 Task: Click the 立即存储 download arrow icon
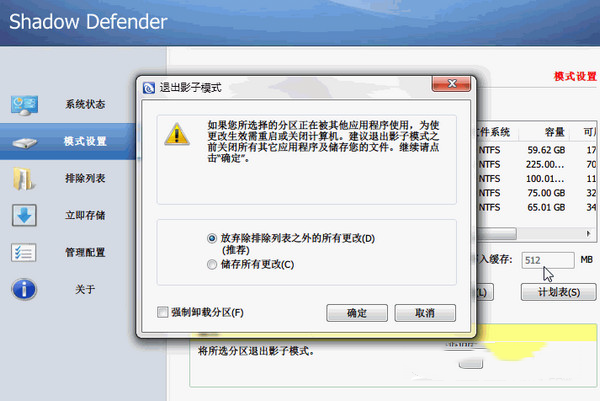tap(24, 215)
